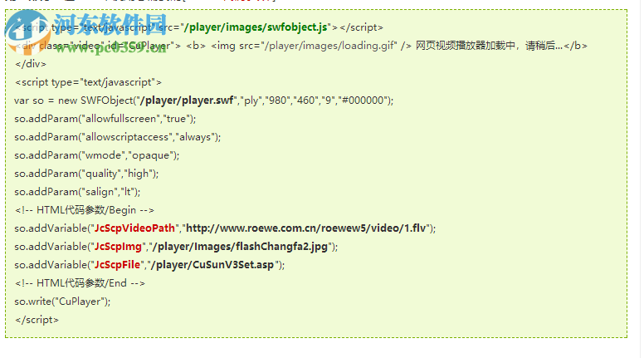Click the red JcScpImg variable name

(x=118, y=247)
